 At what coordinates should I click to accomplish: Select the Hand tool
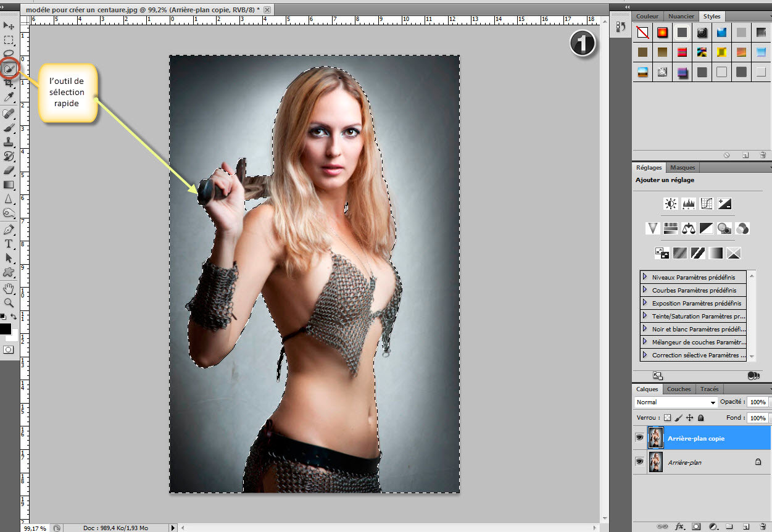9,288
